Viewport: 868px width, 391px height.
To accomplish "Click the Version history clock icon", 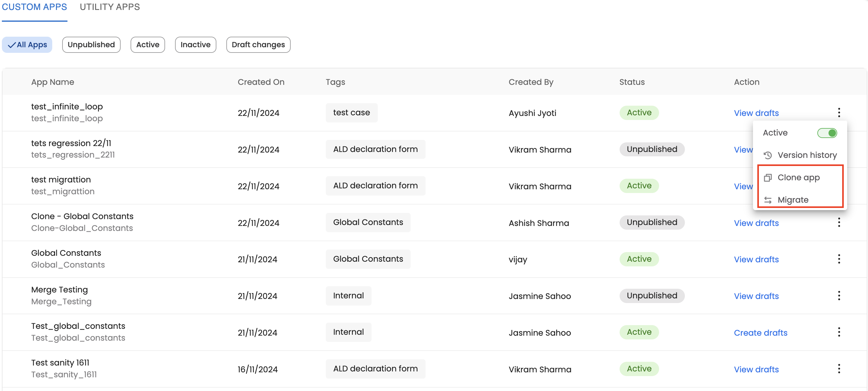I will [768, 155].
